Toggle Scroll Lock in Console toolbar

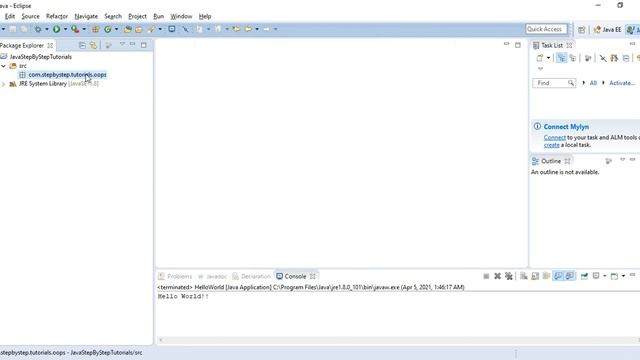535,276
